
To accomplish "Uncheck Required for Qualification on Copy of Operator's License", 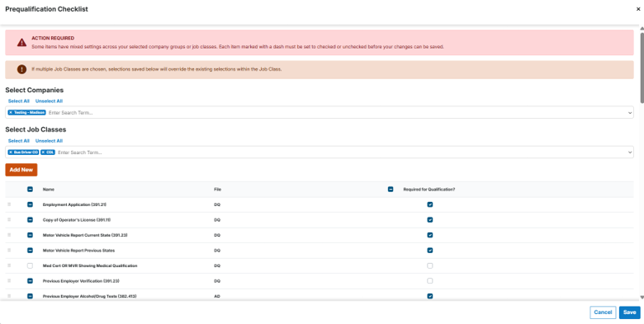I will pyautogui.click(x=430, y=220).
